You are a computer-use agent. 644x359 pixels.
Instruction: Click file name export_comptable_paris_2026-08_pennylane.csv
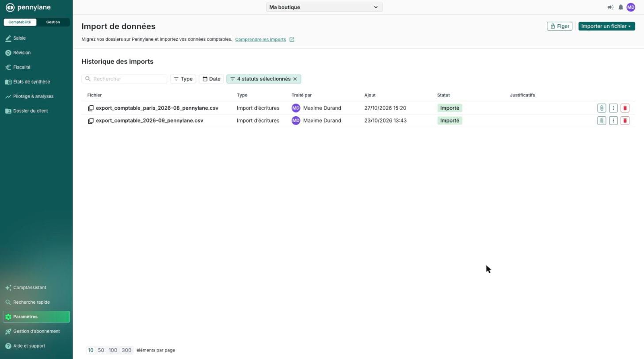(157, 108)
